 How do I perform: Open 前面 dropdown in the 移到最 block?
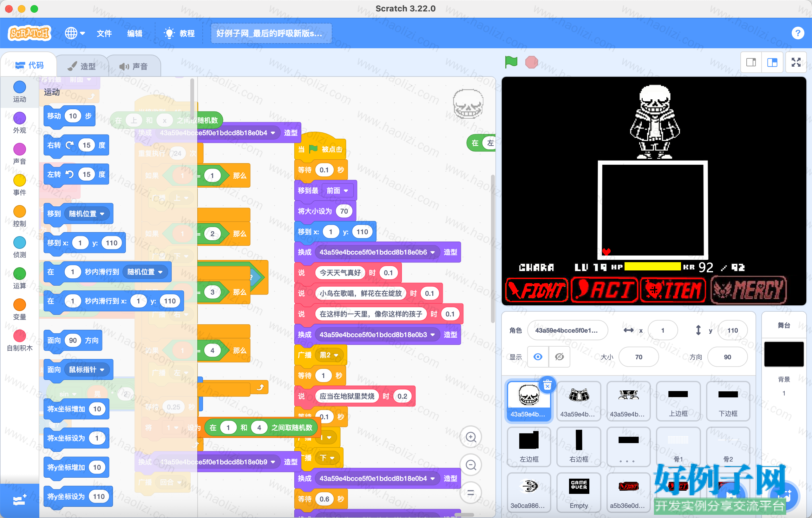pos(337,191)
